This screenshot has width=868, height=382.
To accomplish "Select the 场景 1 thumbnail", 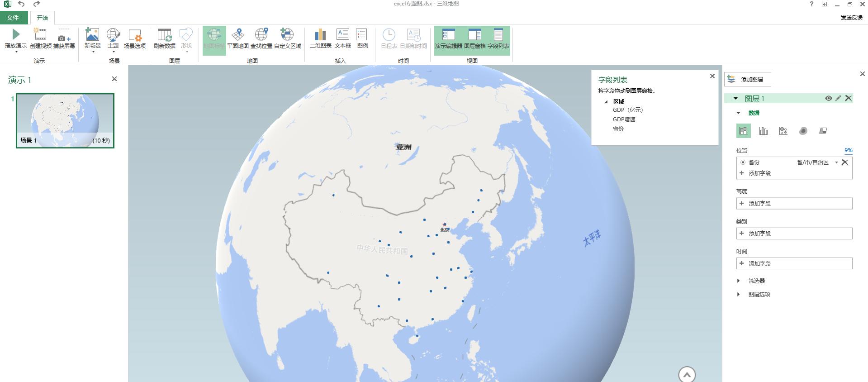I will pyautogui.click(x=65, y=120).
